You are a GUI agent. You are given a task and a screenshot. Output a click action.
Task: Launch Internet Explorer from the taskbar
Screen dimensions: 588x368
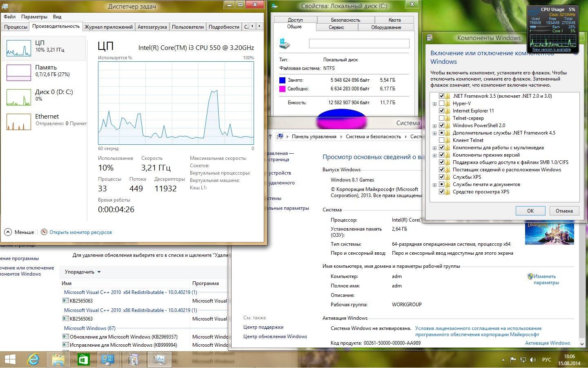click(x=33, y=359)
